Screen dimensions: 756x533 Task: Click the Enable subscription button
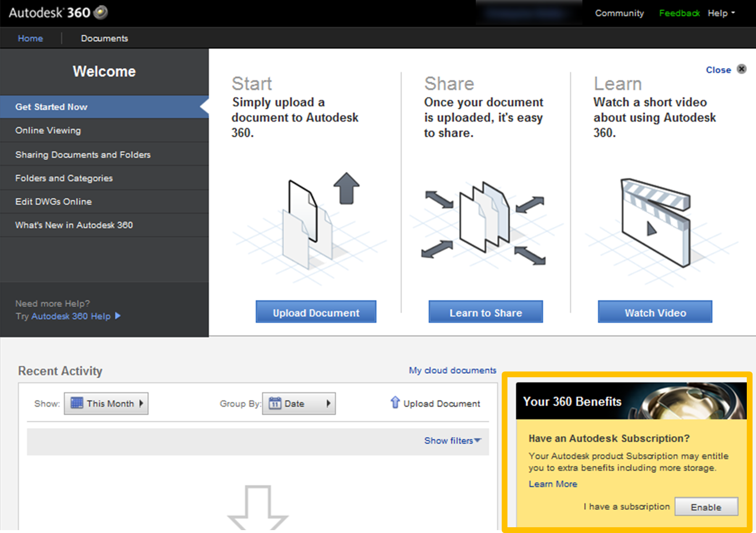(706, 507)
